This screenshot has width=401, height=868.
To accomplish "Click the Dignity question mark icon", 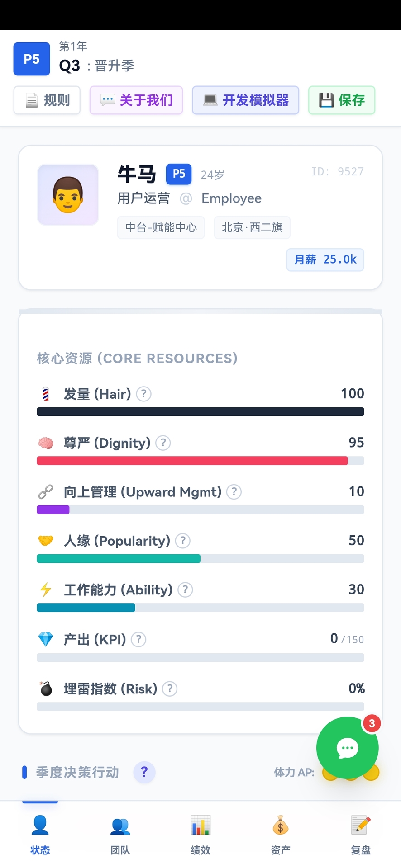I will coord(163,443).
